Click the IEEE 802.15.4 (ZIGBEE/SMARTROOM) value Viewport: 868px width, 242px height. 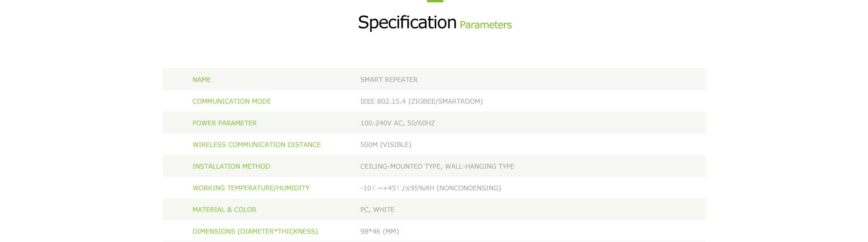point(421,101)
